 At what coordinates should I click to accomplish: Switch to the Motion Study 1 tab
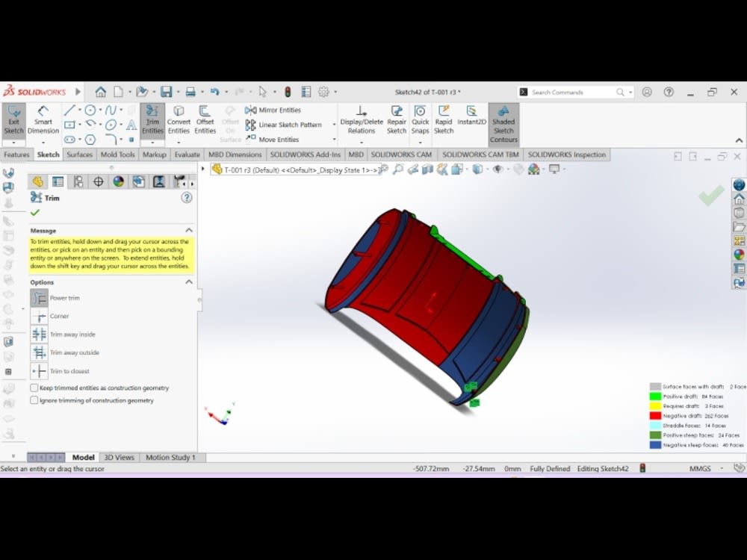(x=171, y=457)
